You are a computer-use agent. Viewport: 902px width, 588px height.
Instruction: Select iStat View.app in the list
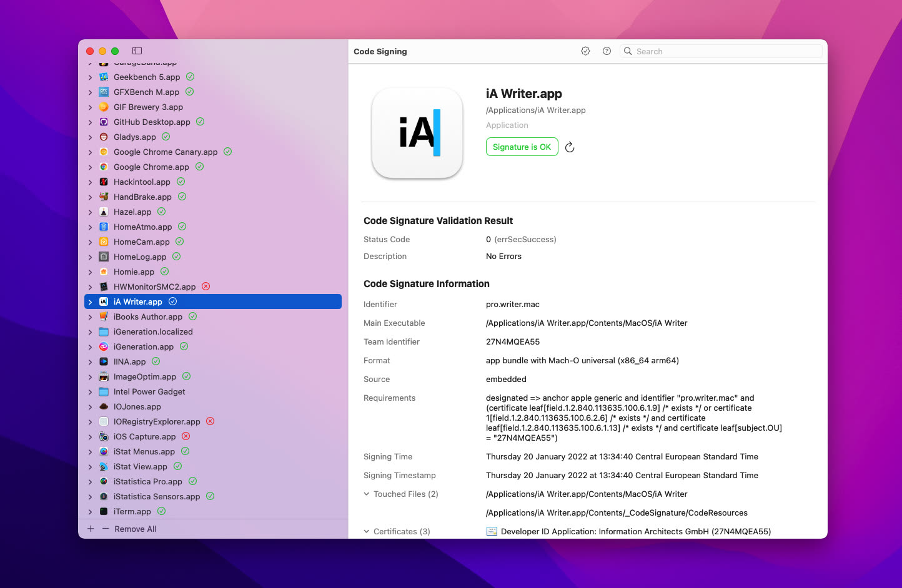click(213, 466)
